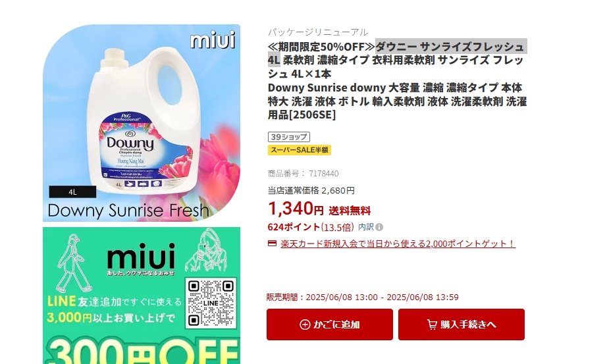The image size is (607, 364).
Task: Click the credit card icon before Rakuten card link
Action: [x=272, y=244]
